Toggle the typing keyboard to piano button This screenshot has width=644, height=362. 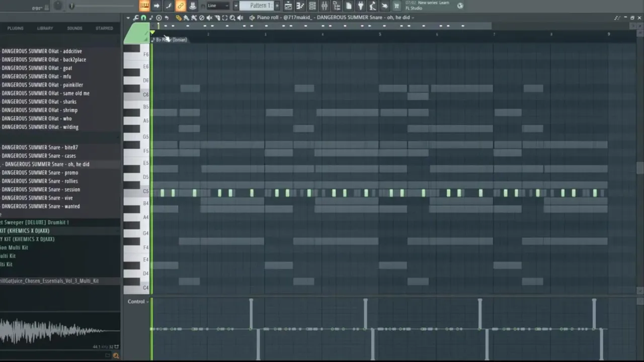click(144, 6)
